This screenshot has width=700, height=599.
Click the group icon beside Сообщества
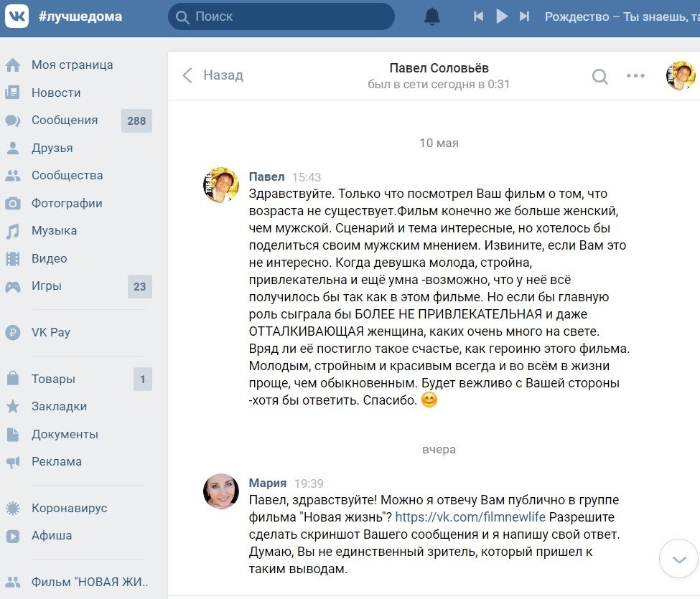click(12, 176)
